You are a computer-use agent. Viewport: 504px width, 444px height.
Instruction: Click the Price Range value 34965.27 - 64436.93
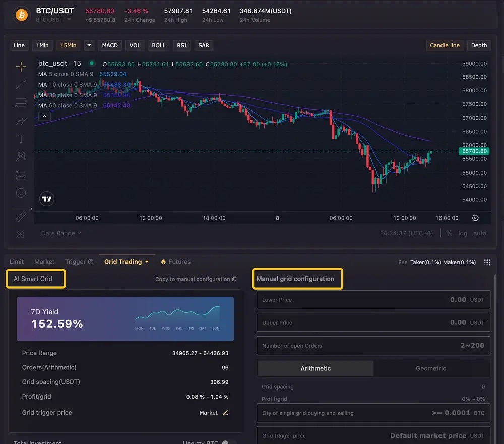200,353
